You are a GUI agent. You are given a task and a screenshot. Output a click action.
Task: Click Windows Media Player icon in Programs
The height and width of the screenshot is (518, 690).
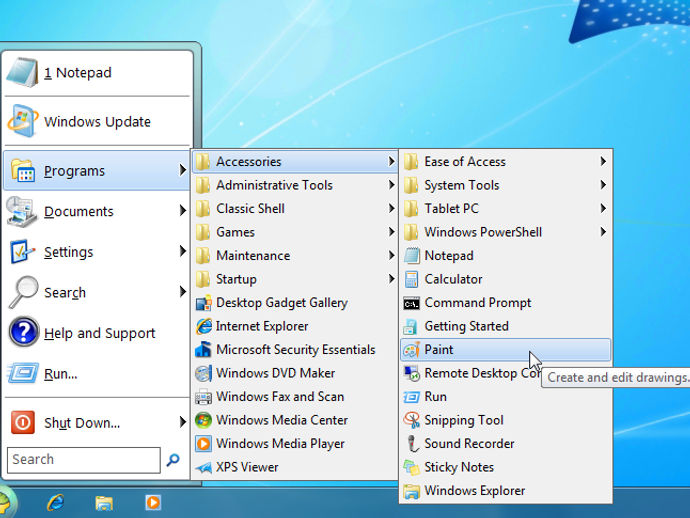(x=203, y=444)
